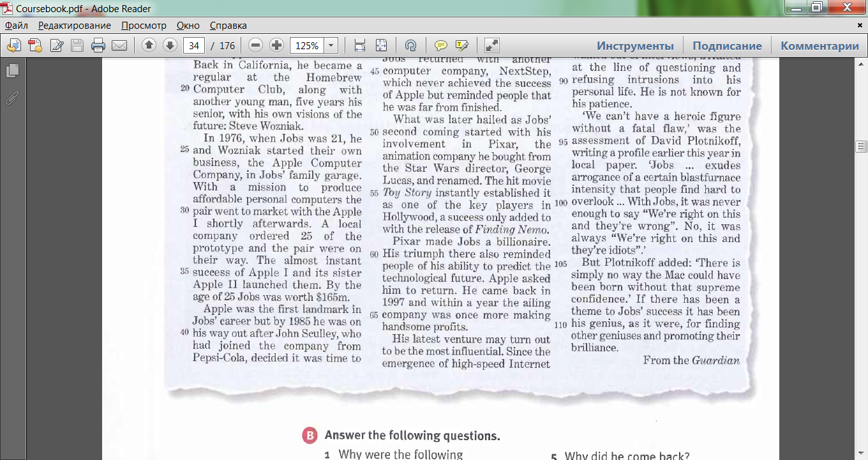The image size is (868, 460).
Task: Click the heading 'Answer the following questions.'
Action: (412, 436)
